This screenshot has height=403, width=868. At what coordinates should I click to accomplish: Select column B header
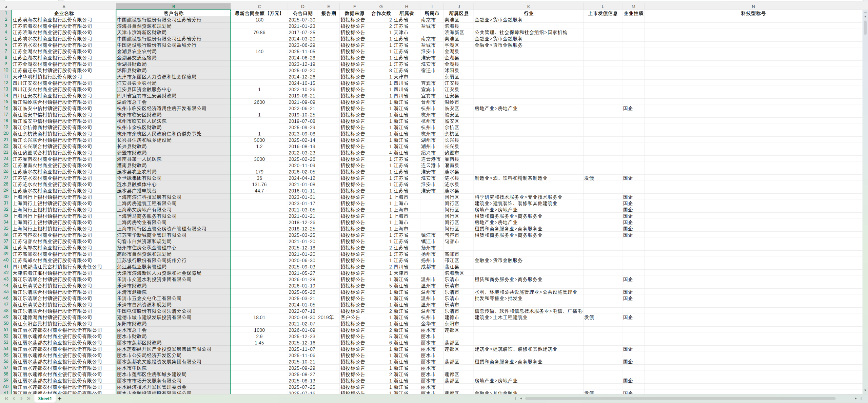[173, 6]
